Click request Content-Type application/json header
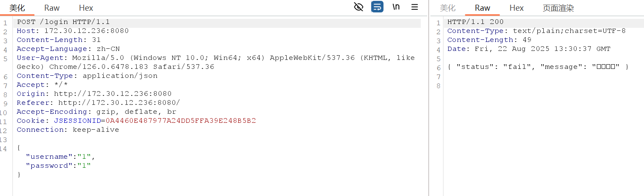644x196 pixels. coord(87,76)
